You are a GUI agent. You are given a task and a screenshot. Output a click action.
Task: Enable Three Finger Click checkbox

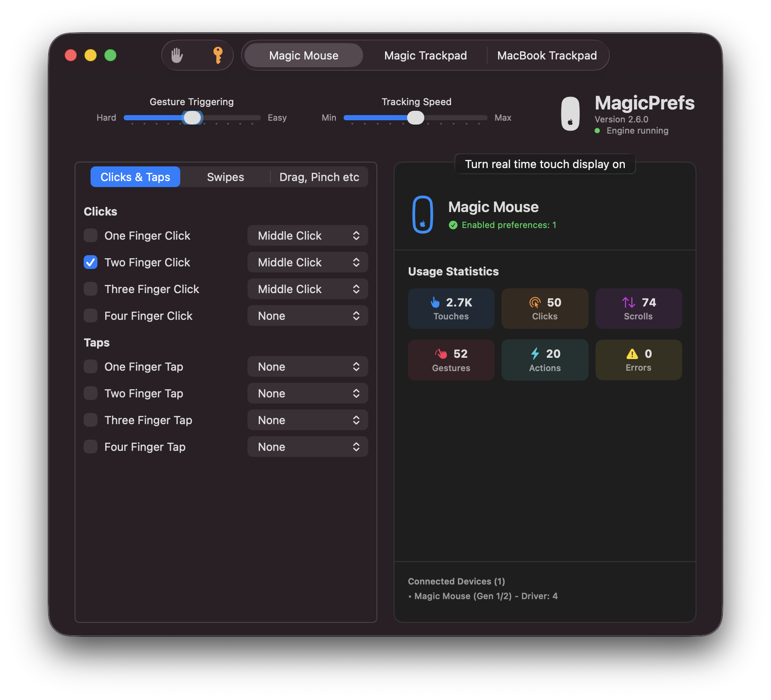click(91, 289)
